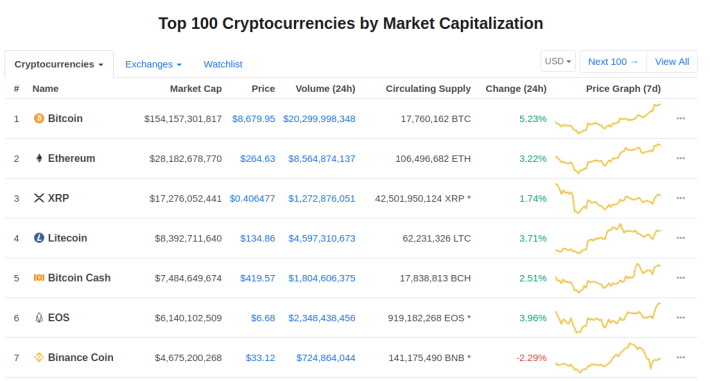The width and height of the screenshot is (710, 381).
Task: Open the USD currency selector
Action: 558,61
